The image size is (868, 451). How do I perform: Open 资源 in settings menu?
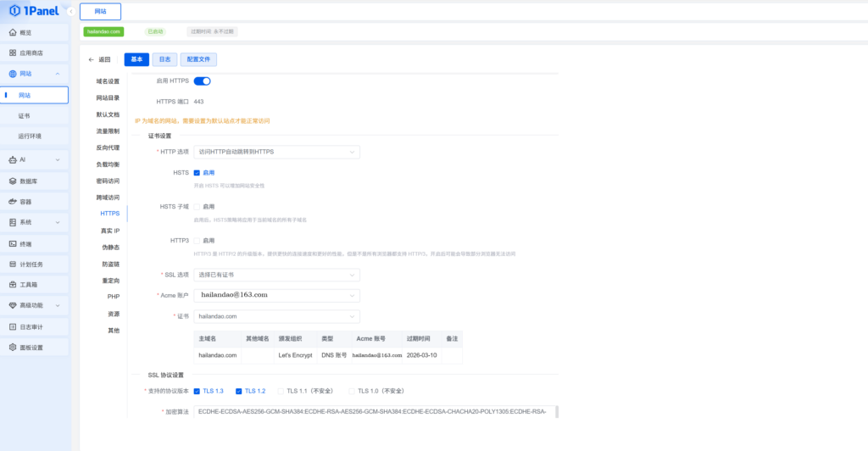click(x=114, y=314)
